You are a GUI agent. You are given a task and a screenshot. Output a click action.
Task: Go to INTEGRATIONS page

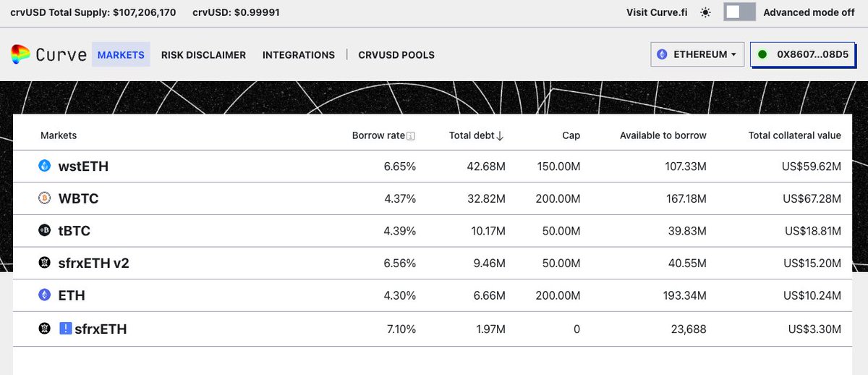point(299,54)
